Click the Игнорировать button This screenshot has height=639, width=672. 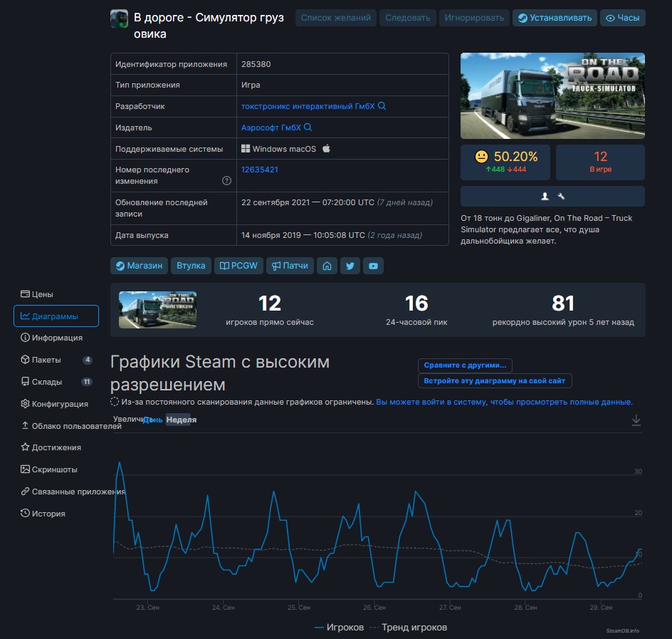(x=474, y=18)
